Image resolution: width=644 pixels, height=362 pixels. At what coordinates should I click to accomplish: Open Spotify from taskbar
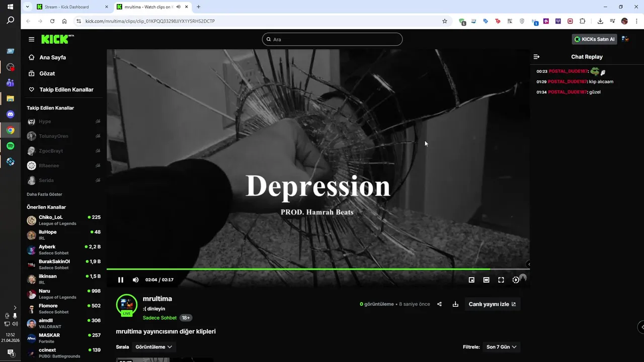[x=10, y=146]
